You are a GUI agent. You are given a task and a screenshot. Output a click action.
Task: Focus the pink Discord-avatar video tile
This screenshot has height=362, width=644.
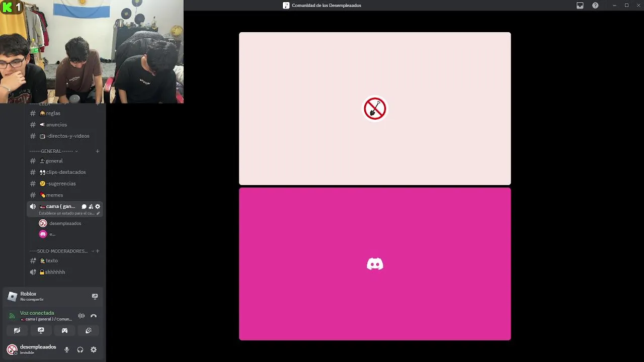(x=375, y=264)
